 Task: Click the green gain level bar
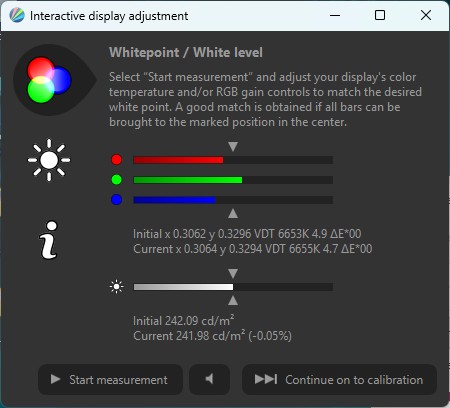pyautogui.click(x=233, y=180)
